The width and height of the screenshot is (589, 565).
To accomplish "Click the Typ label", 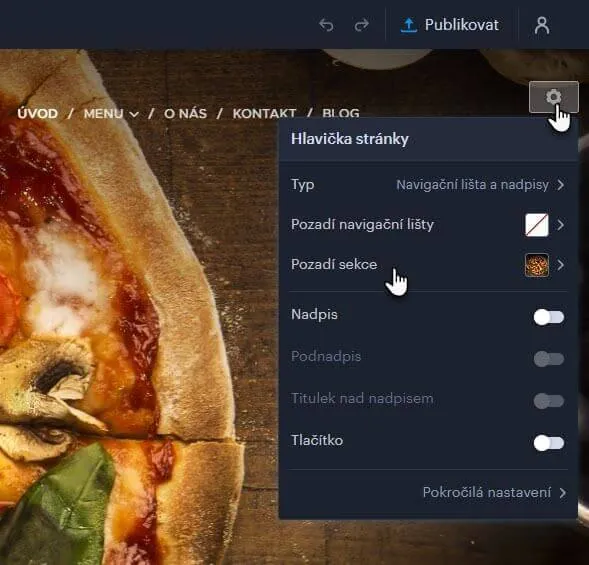I will tap(303, 185).
